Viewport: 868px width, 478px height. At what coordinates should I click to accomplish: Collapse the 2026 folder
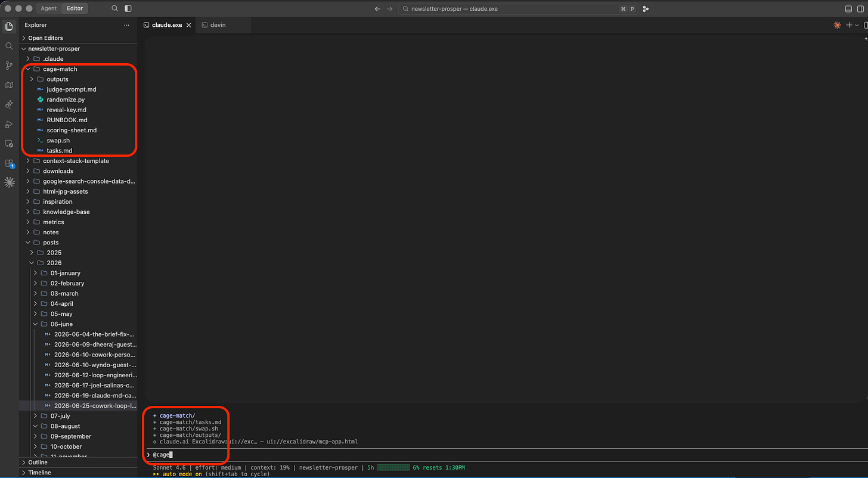(x=78, y=262)
